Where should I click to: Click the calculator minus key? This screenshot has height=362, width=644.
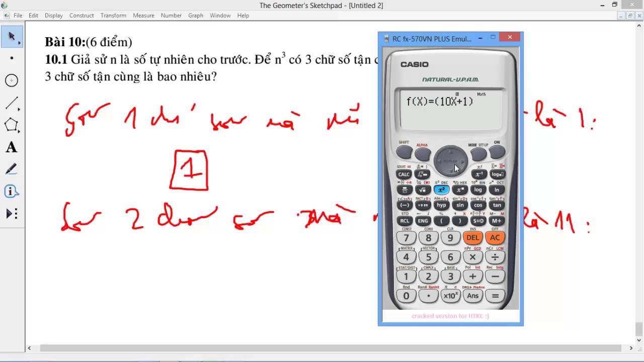(495, 277)
